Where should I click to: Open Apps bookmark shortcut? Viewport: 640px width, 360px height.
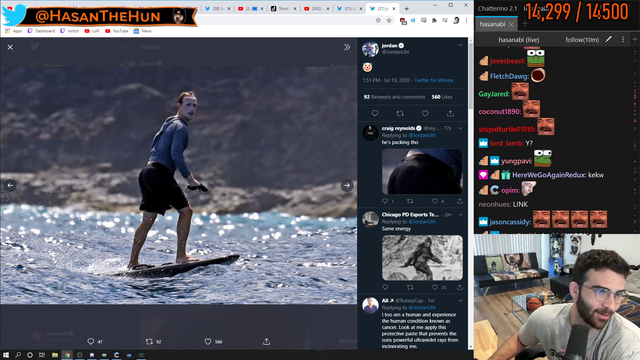point(13,31)
